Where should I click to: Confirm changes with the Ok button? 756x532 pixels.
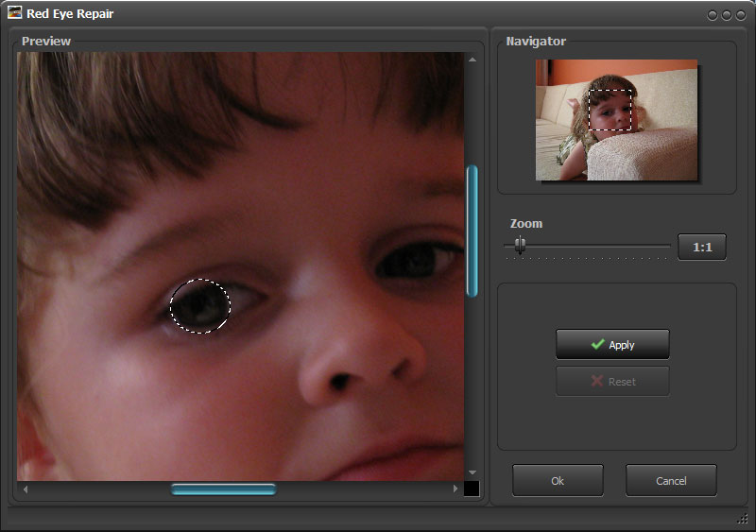(558, 481)
